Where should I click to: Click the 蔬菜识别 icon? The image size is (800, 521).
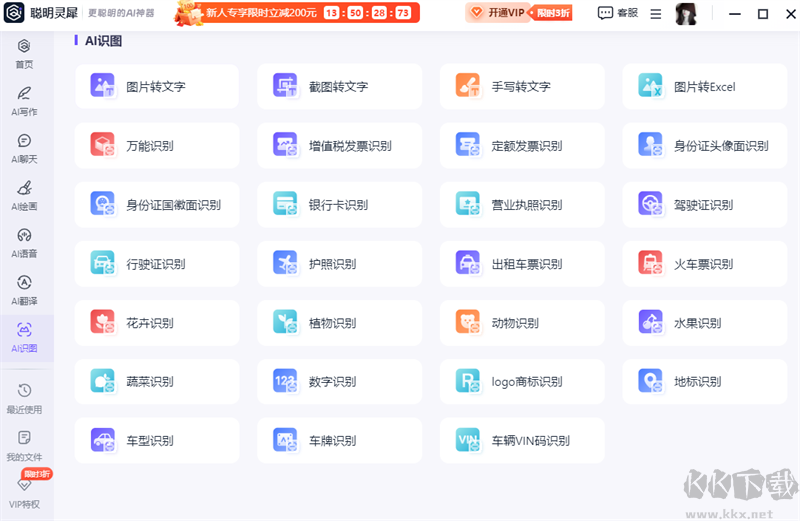(103, 381)
